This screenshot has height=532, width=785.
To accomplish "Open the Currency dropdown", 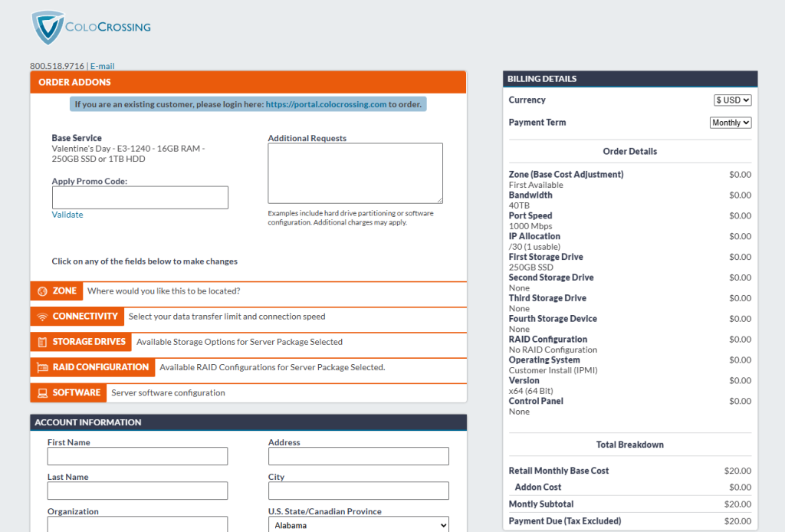I will (x=732, y=100).
